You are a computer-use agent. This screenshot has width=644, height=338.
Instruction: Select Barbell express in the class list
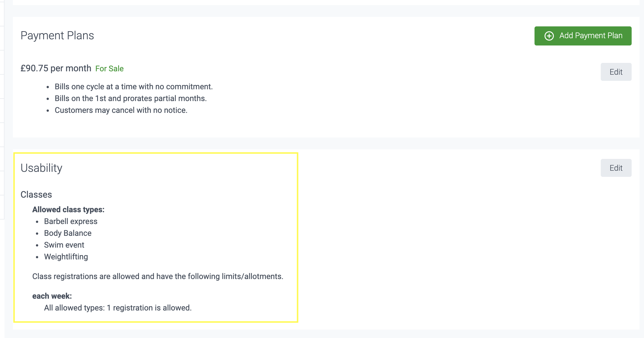point(71,221)
